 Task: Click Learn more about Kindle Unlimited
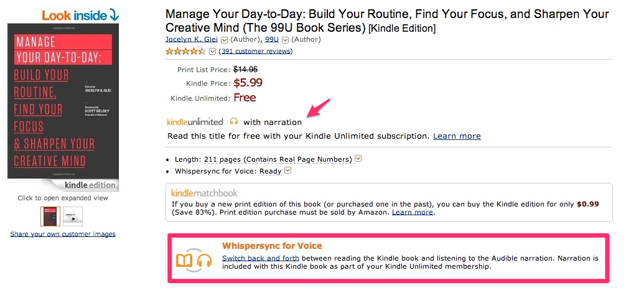[x=457, y=136]
